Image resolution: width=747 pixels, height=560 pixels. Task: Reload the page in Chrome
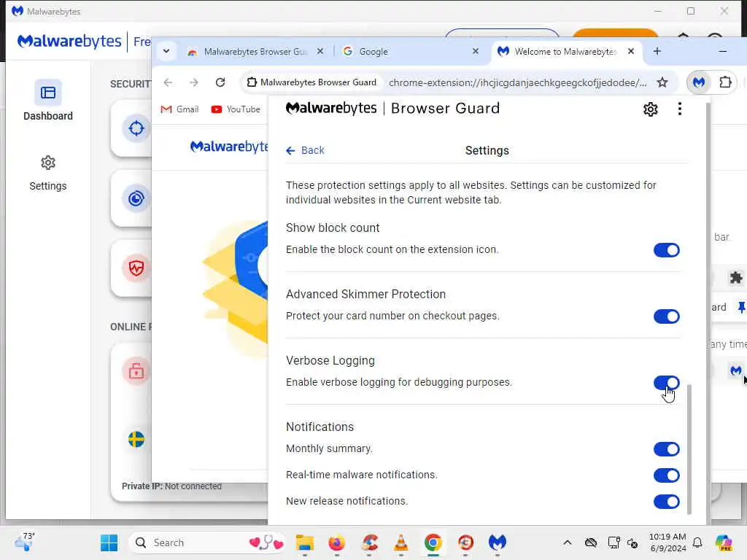220,82
